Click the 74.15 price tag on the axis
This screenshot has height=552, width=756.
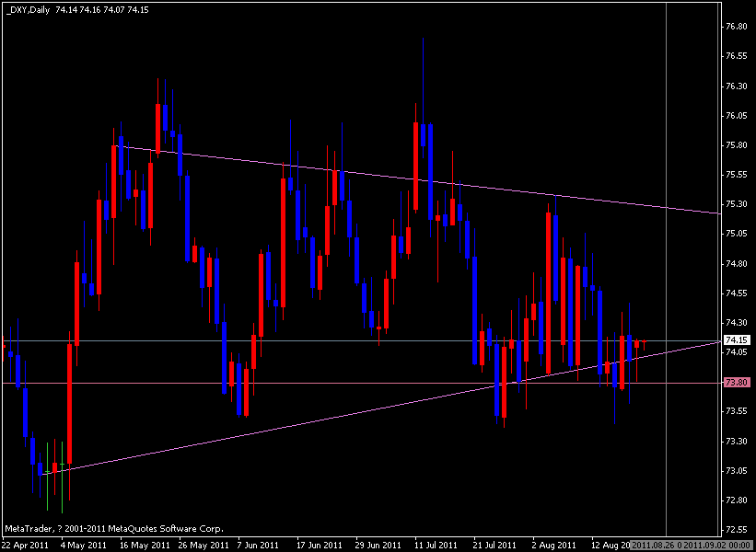coord(737,340)
